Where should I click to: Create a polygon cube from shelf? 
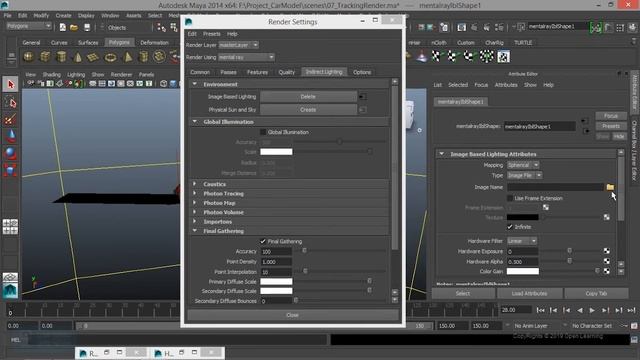click(x=45, y=56)
